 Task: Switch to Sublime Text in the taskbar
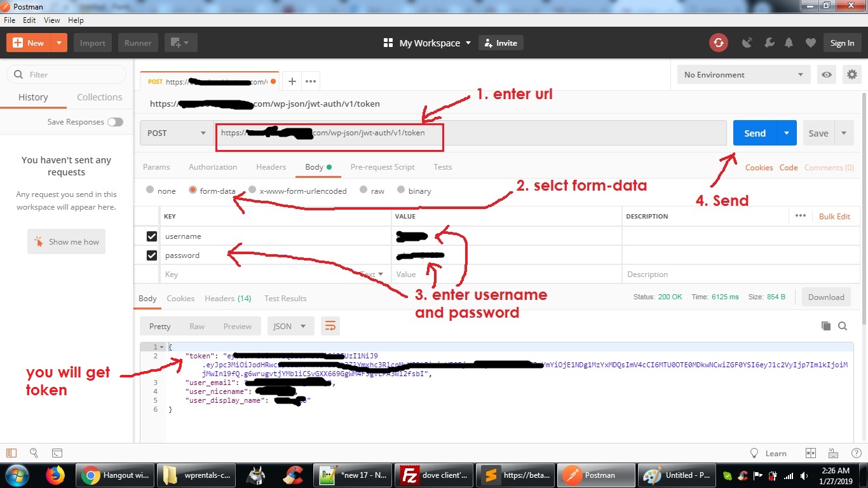click(515, 475)
